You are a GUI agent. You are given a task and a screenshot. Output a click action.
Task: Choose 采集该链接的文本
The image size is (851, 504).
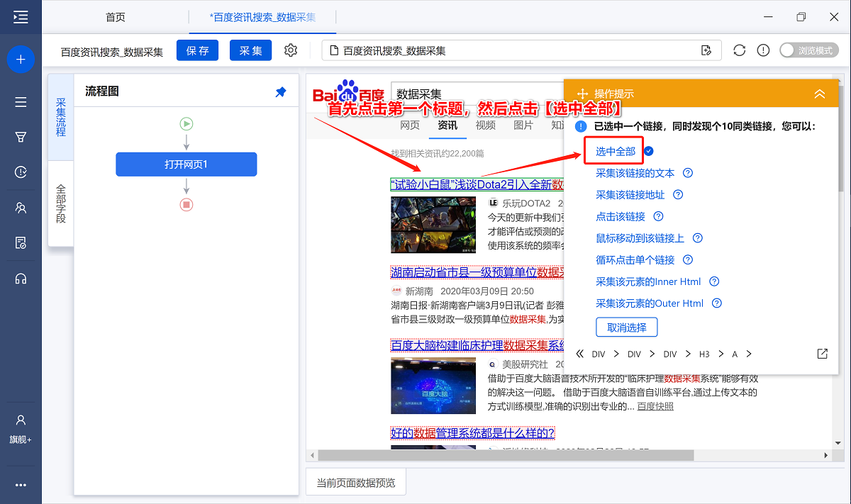[635, 173]
